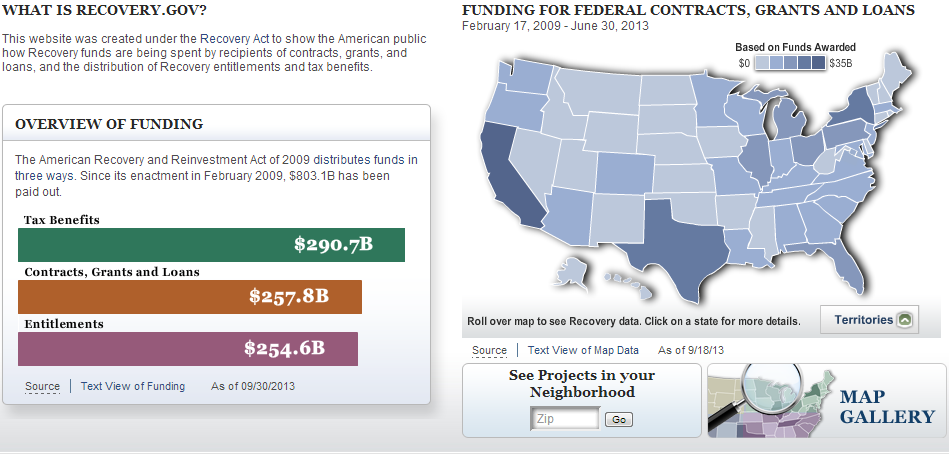This screenshot has width=949, height=454.
Task: Expand the Territories panel
Action: click(x=866, y=320)
